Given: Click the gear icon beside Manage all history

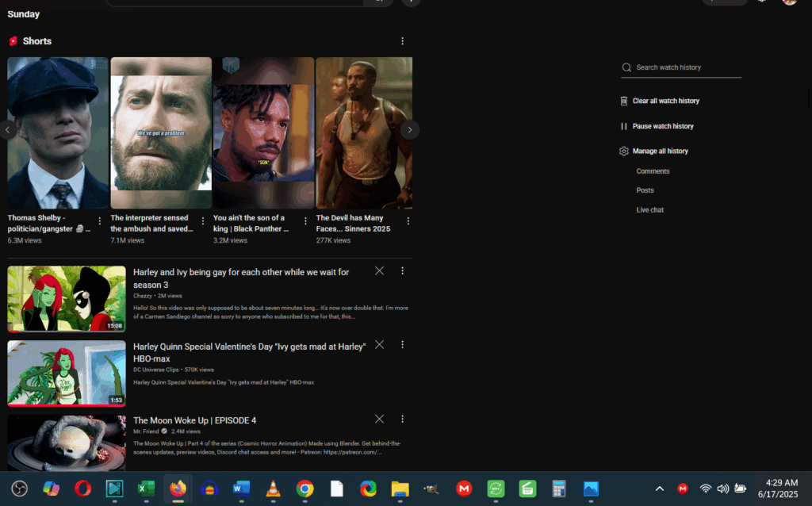Looking at the screenshot, I should point(624,151).
